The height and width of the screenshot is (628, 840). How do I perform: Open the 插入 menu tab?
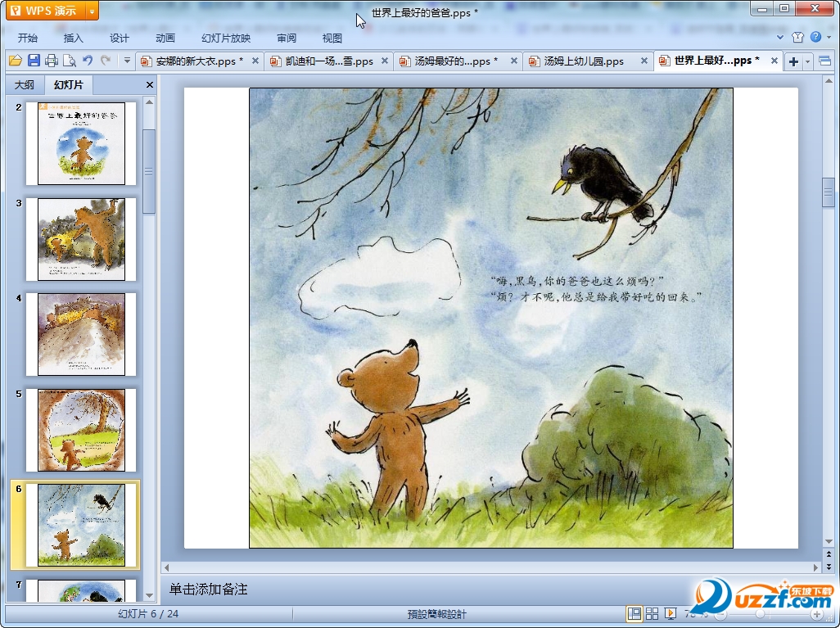coord(74,38)
